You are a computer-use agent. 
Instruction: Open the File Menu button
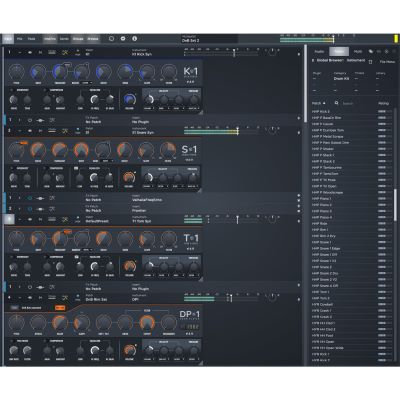[387, 62]
